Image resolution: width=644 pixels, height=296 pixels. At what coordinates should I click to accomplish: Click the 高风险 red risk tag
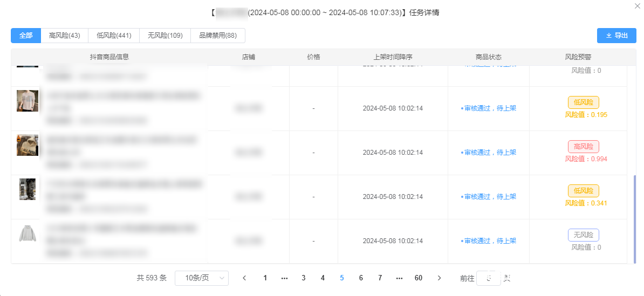pos(583,147)
